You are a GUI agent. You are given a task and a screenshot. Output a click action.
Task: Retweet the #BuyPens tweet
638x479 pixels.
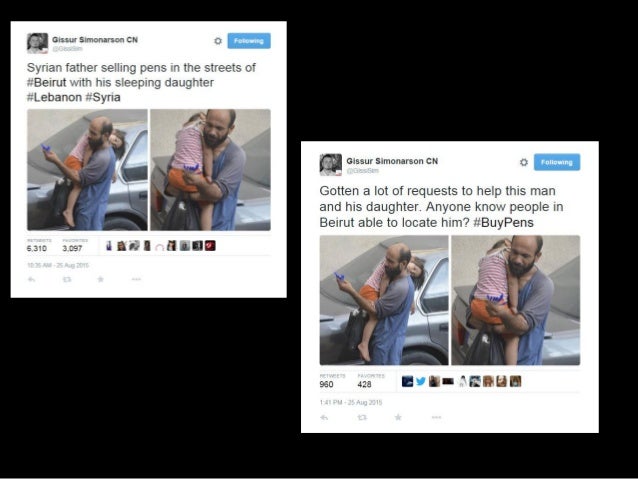[x=362, y=417]
